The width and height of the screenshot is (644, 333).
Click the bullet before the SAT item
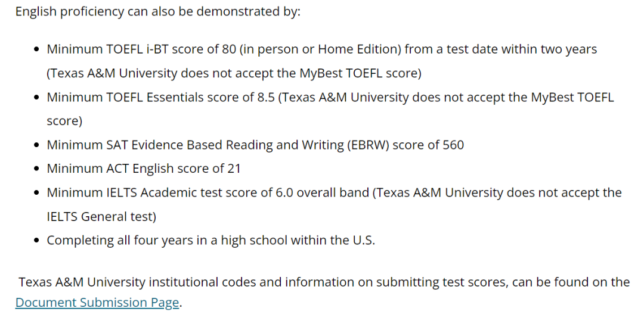38,145
